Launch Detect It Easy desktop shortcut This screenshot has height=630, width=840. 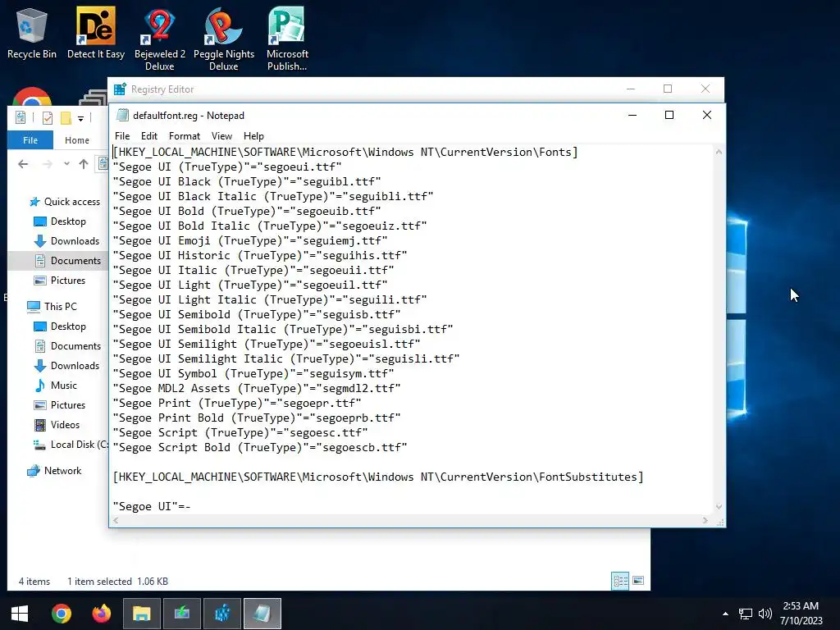pyautogui.click(x=96, y=33)
